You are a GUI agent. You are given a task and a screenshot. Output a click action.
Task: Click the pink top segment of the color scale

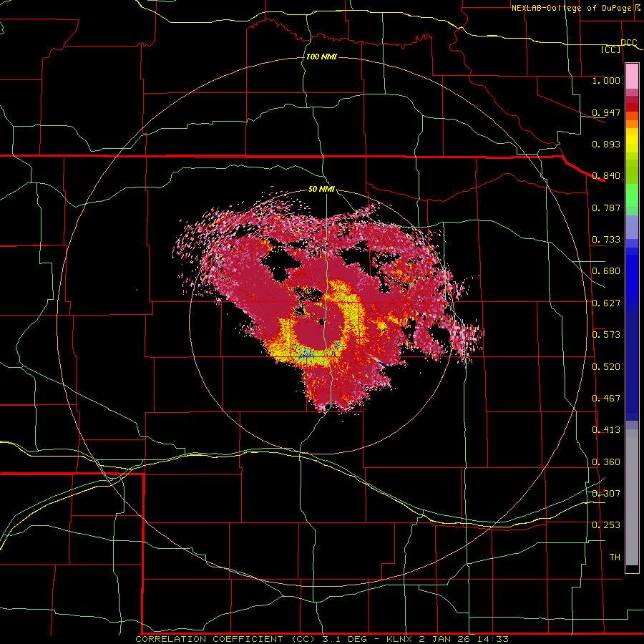click(632, 77)
